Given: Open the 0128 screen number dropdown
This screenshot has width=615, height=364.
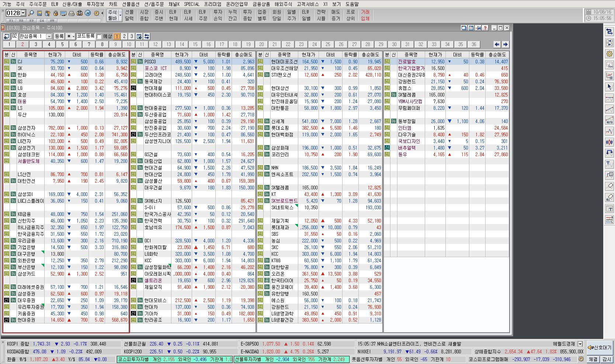Looking at the screenshot, I should pos(23,13).
